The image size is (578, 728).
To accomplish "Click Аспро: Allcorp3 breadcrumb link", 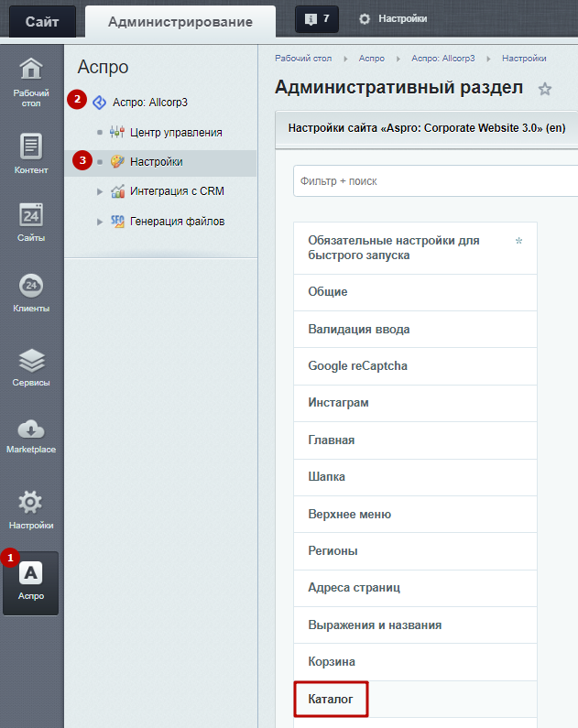I will pyautogui.click(x=443, y=59).
